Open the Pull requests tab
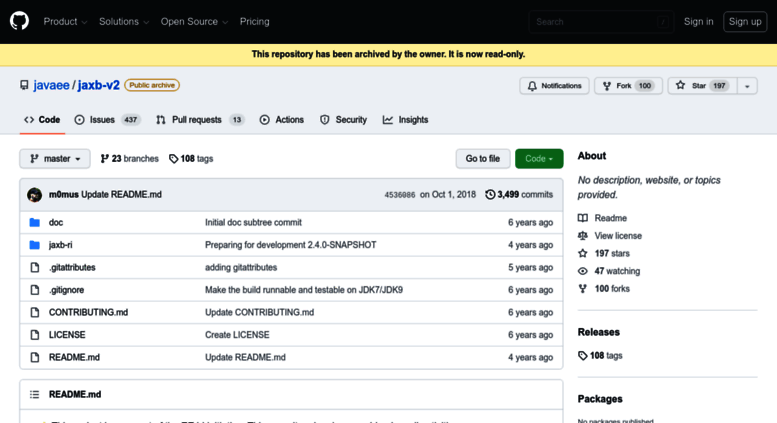Screen dimensions: 777x423 200,120
